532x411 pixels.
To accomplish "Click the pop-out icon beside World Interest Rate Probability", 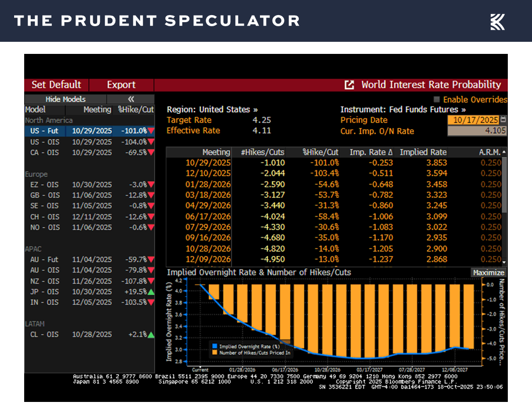I will pos(349,85).
